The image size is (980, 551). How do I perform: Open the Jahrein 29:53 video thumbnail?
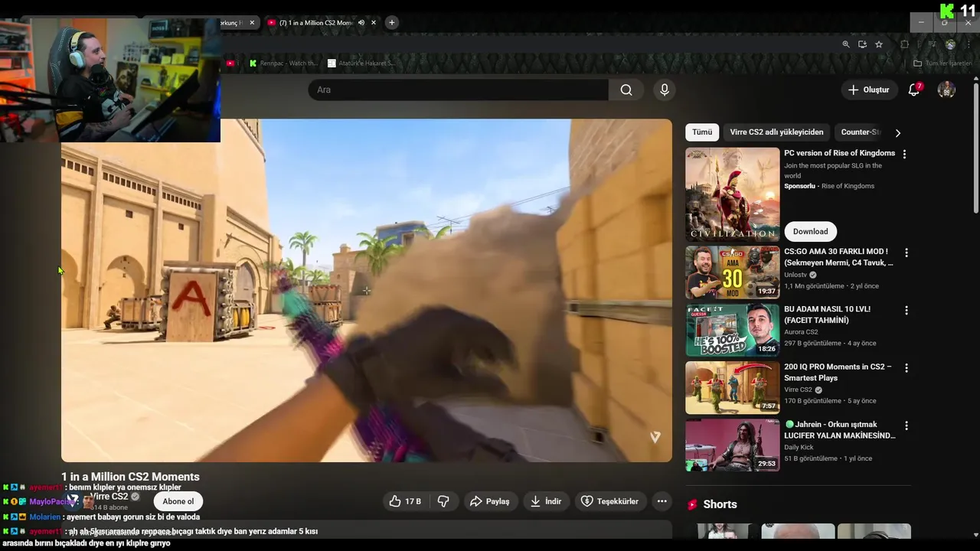click(732, 445)
